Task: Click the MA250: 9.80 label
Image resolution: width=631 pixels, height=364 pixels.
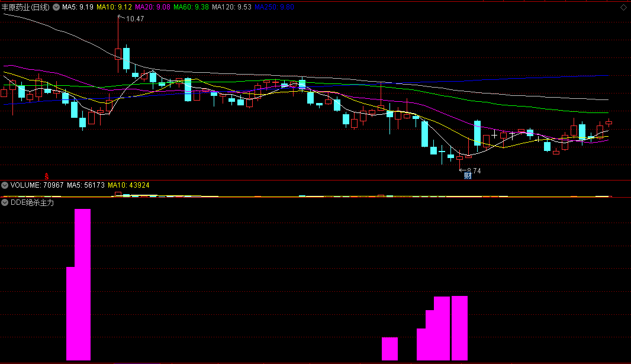Action: pyautogui.click(x=275, y=7)
